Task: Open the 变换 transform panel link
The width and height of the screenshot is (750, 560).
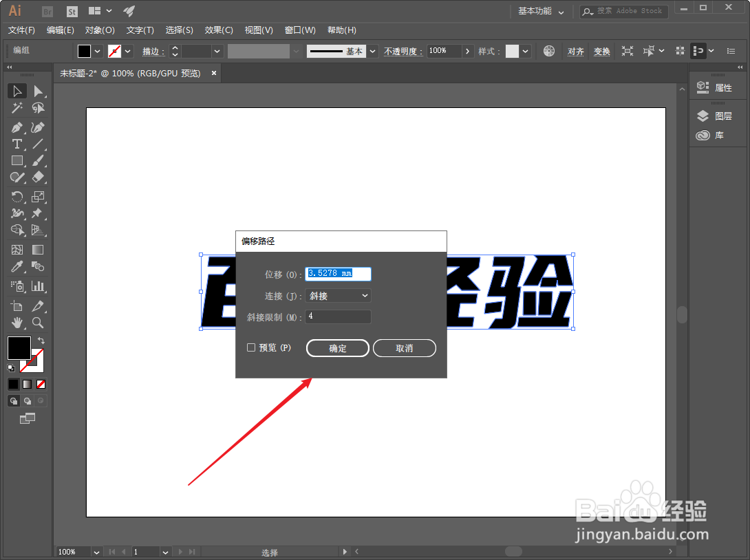Action: (x=602, y=51)
